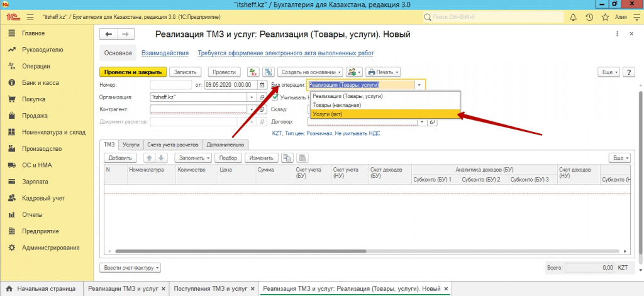The width and height of the screenshot is (644, 296).
Task: Open the calendar picker next to date
Action: [x=262, y=85]
